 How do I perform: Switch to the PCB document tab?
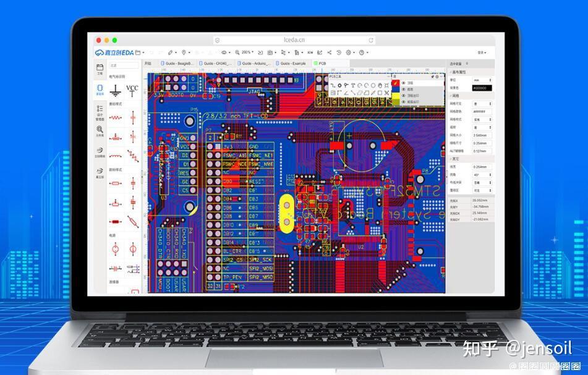click(320, 64)
